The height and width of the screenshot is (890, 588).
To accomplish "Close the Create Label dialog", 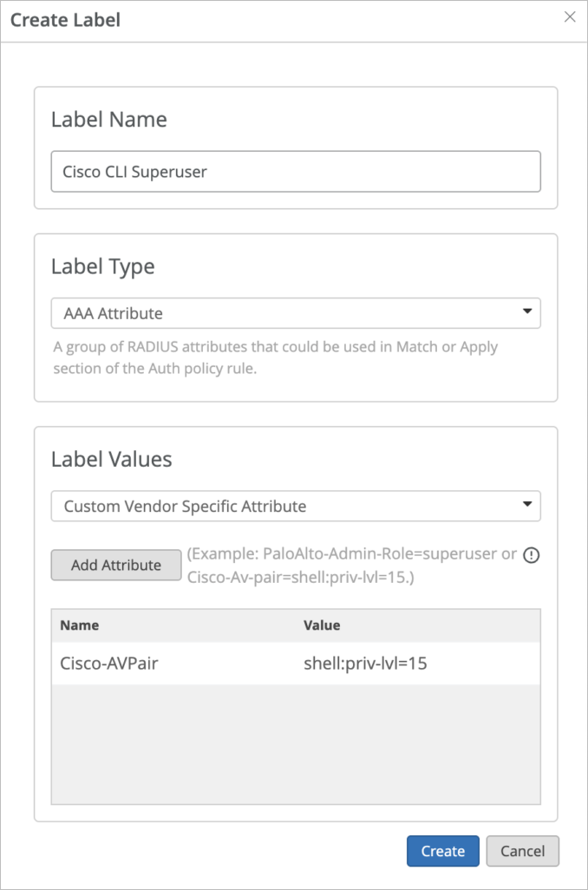I will click(570, 17).
